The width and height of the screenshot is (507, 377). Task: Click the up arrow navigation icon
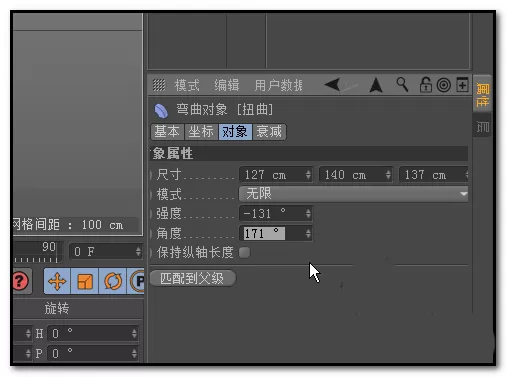376,85
